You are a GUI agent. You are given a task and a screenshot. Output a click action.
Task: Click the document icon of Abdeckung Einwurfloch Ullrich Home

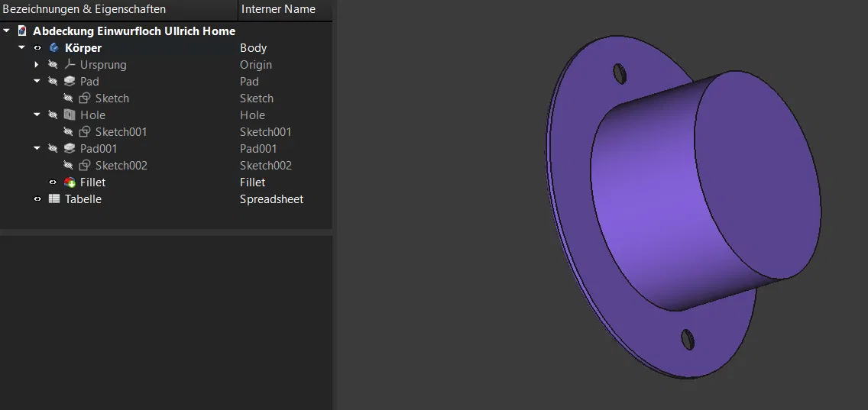tap(22, 31)
